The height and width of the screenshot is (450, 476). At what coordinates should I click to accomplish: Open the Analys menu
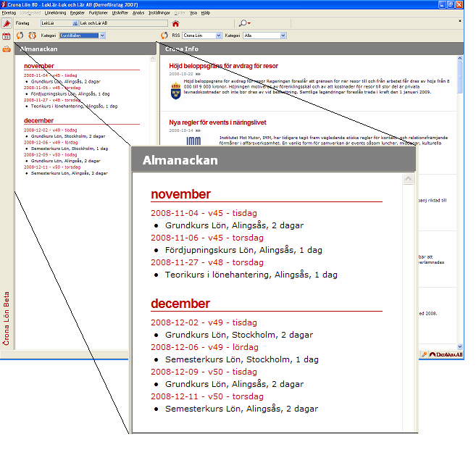[138, 13]
